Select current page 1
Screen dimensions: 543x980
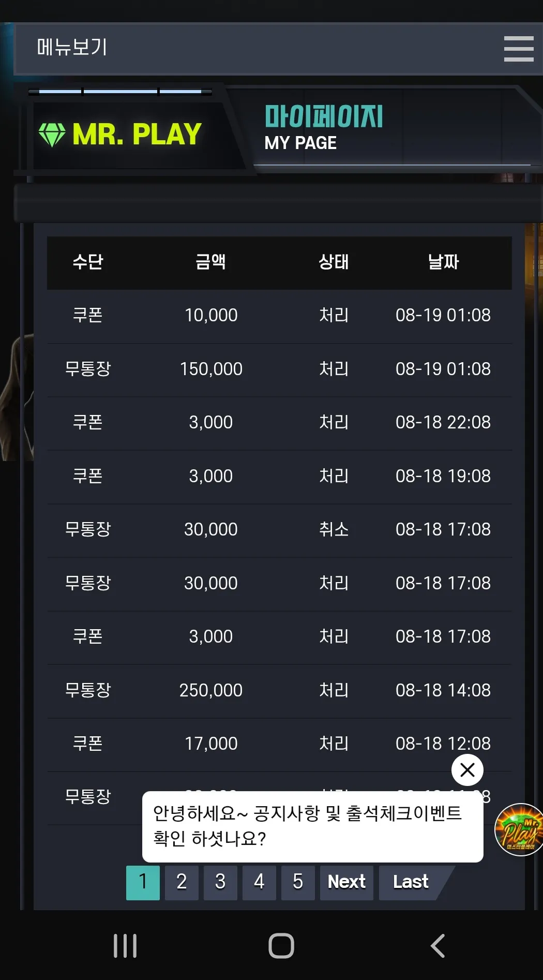tap(143, 883)
